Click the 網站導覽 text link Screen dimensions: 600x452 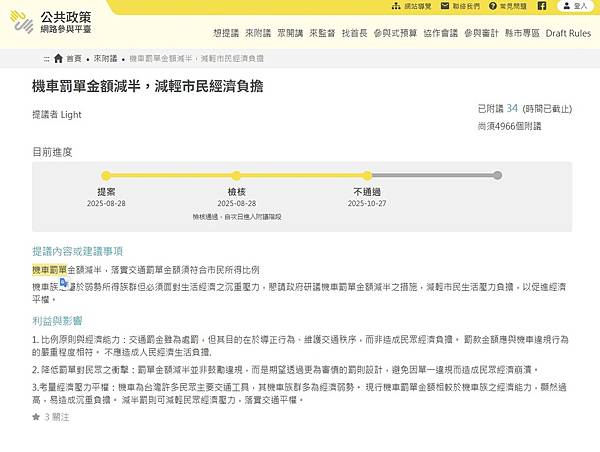[x=417, y=6]
